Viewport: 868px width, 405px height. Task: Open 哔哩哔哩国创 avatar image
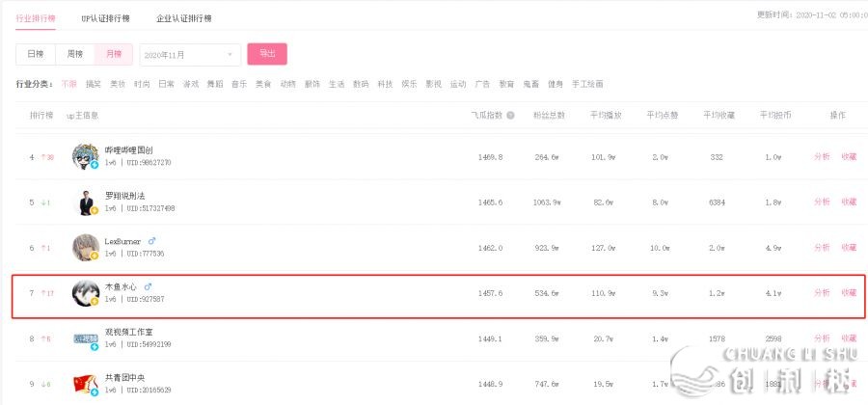[x=85, y=156]
